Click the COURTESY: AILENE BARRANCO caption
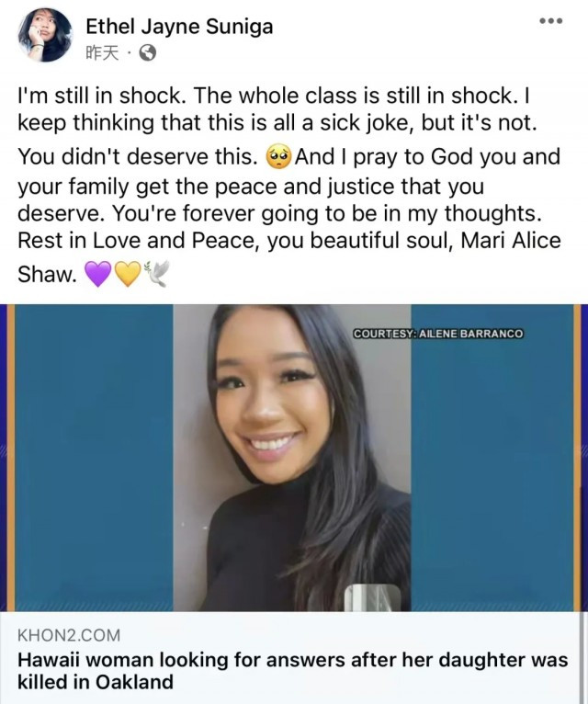This screenshot has height=704, width=588. 438,334
